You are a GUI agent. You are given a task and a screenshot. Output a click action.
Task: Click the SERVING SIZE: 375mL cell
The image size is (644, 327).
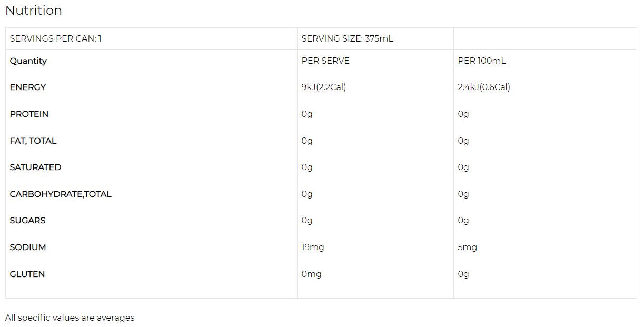click(347, 39)
